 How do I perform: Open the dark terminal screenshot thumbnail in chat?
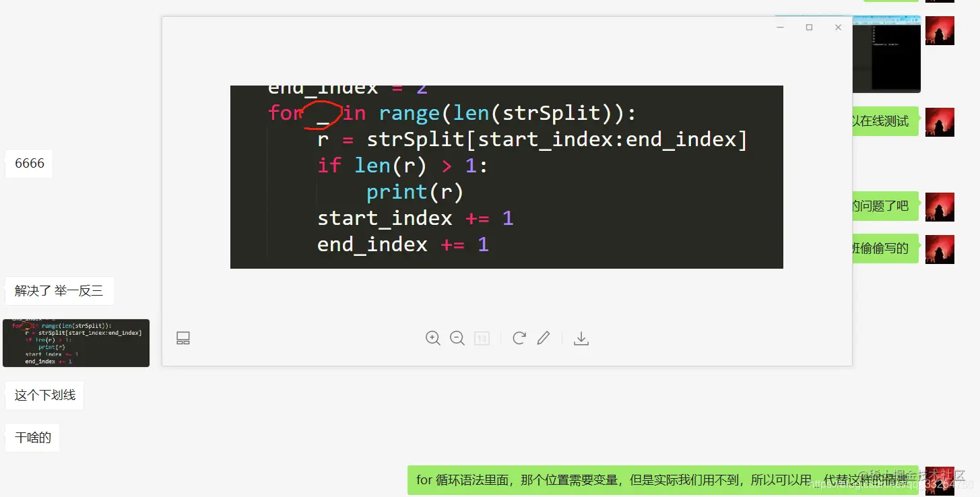[x=886, y=54]
